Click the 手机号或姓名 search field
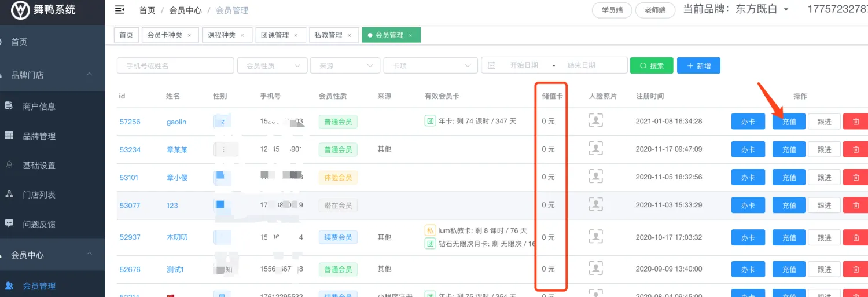Image resolution: width=868 pixels, height=297 pixels. point(175,65)
